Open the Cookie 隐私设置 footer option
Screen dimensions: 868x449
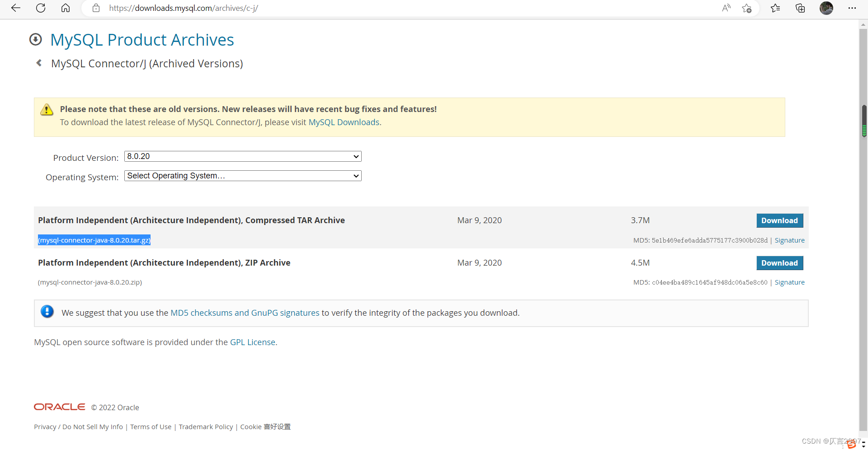(264, 426)
